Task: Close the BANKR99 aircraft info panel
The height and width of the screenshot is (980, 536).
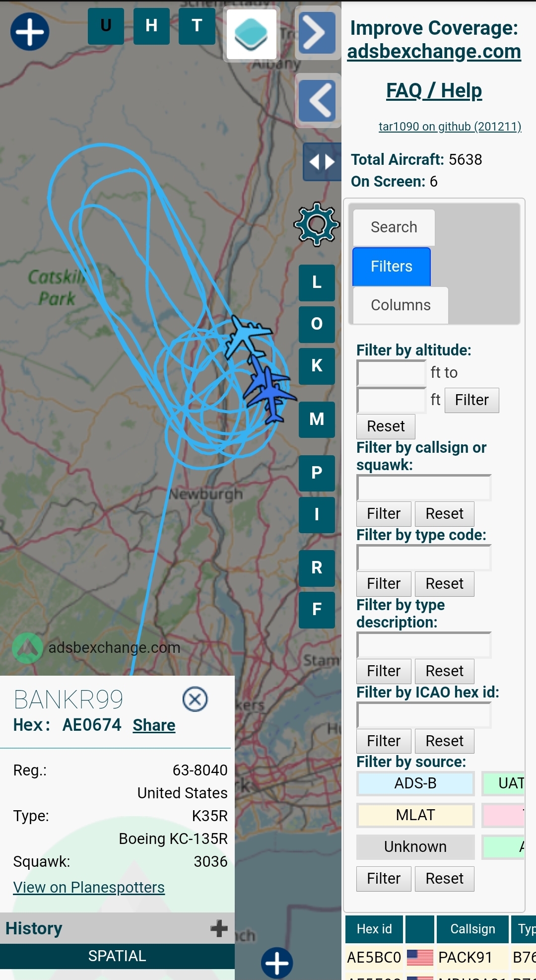Action: pos(195,700)
